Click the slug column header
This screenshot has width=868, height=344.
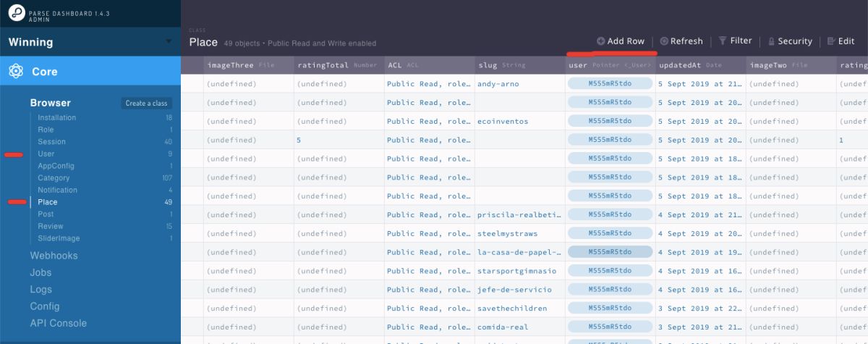tap(520, 65)
